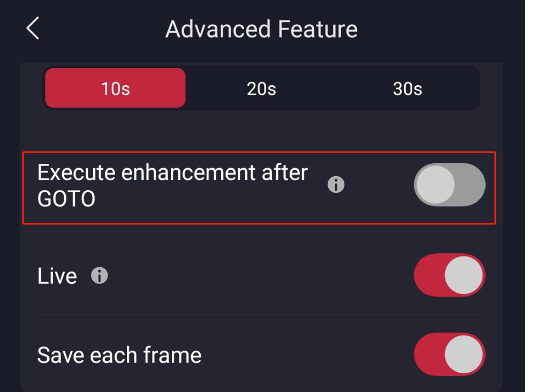Tap the Live setting label
This screenshot has width=537, height=392.
(x=57, y=276)
